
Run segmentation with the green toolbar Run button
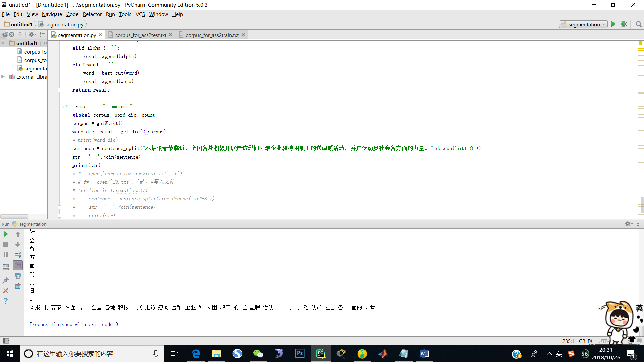click(x=613, y=24)
